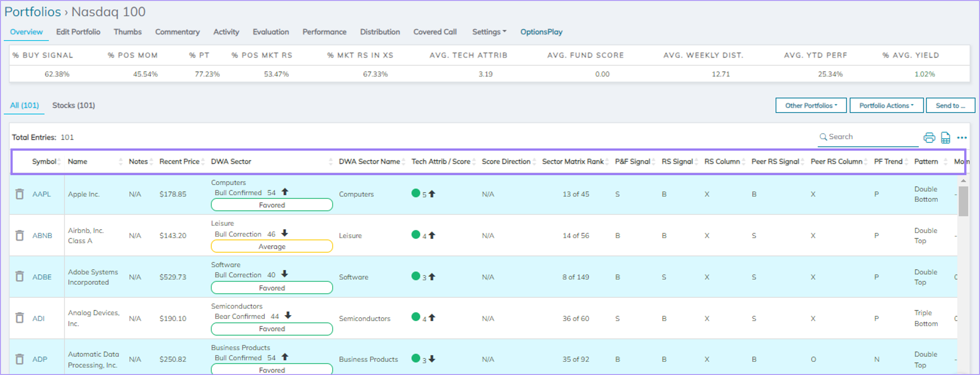Click the up arrow beside Computers Bull Confirmed 54
This screenshot has height=375, width=980.
[x=285, y=192]
